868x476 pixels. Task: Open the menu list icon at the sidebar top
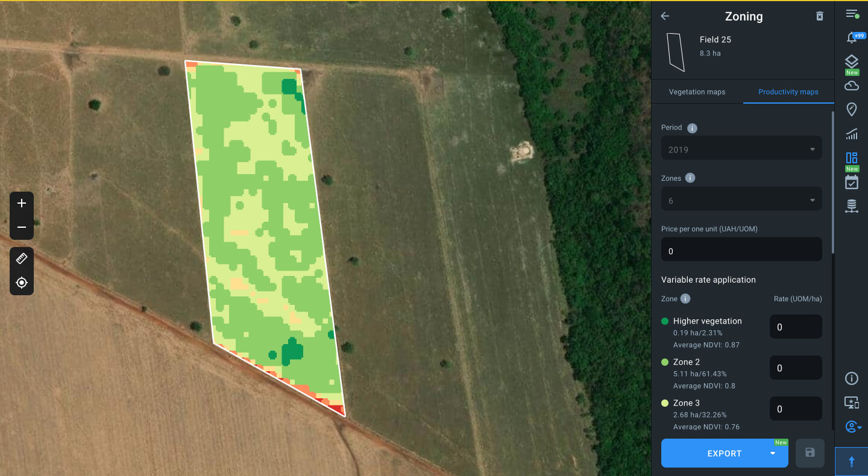pos(852,14)
